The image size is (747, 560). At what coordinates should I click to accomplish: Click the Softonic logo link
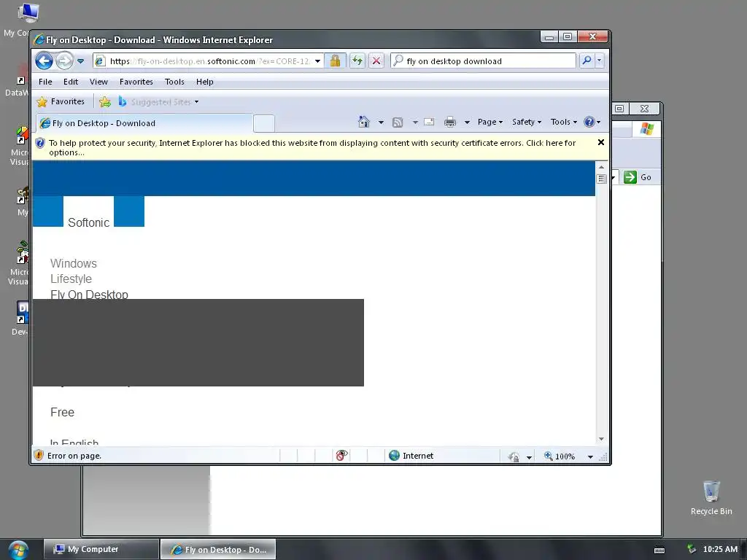point(88,222)
